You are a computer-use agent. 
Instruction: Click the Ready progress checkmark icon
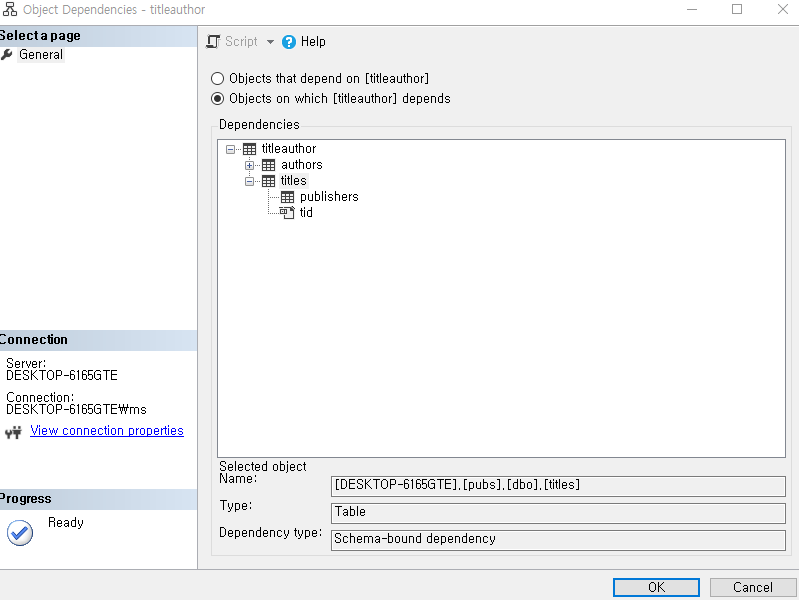pos(20,533)
